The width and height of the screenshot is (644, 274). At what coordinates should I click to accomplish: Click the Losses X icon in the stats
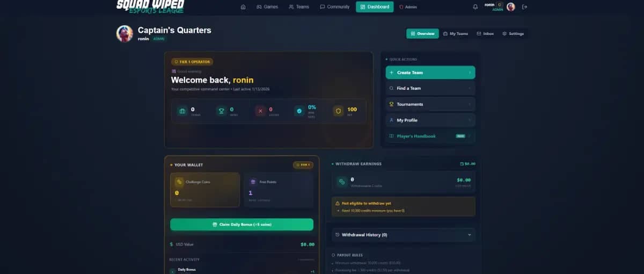point(260,111)
